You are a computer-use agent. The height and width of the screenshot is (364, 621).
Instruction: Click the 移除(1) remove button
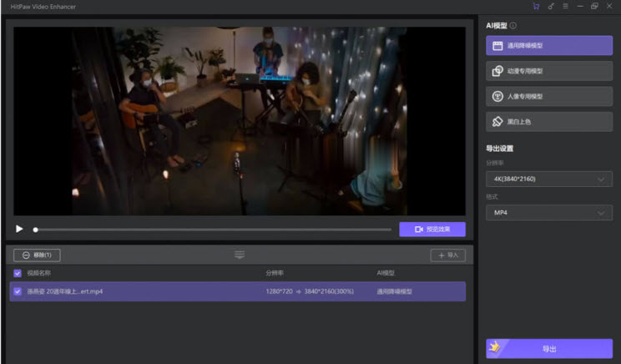point(37,255)
